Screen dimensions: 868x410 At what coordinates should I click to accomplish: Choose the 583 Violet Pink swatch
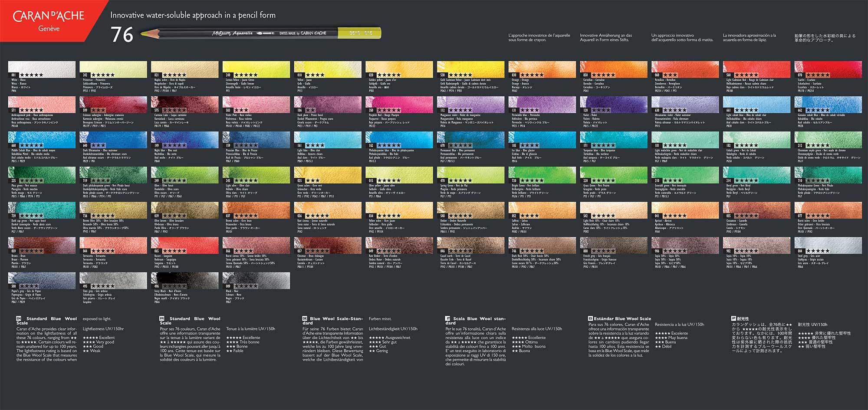[x=256, y=105]
